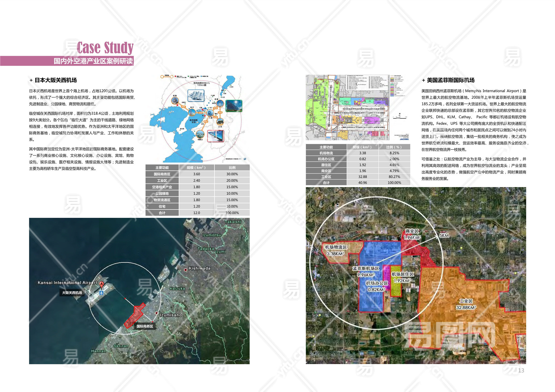This screenshot has width=555, height=392.
Task: Click the 机场物流区 3.38KM² label
Action: [x=336, y=250]
